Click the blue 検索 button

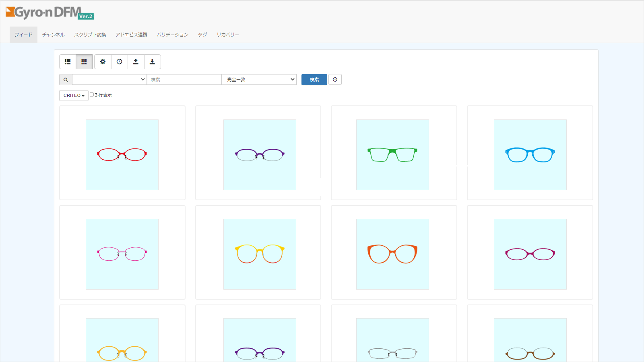pos(314,80)
